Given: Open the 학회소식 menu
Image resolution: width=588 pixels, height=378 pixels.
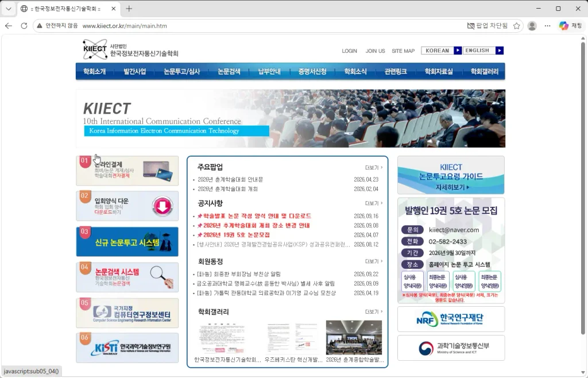Looking at the screenshot, I should [x=355, y=72].
